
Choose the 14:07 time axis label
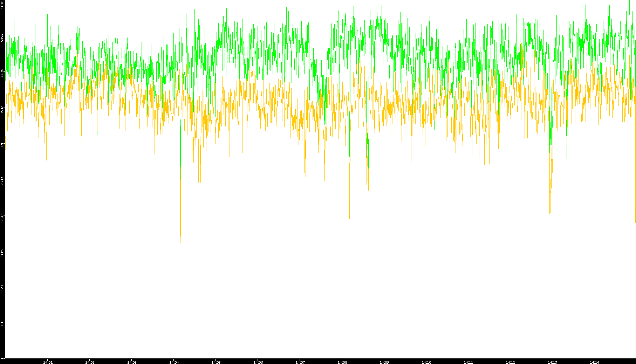click(x=300, y=362)
